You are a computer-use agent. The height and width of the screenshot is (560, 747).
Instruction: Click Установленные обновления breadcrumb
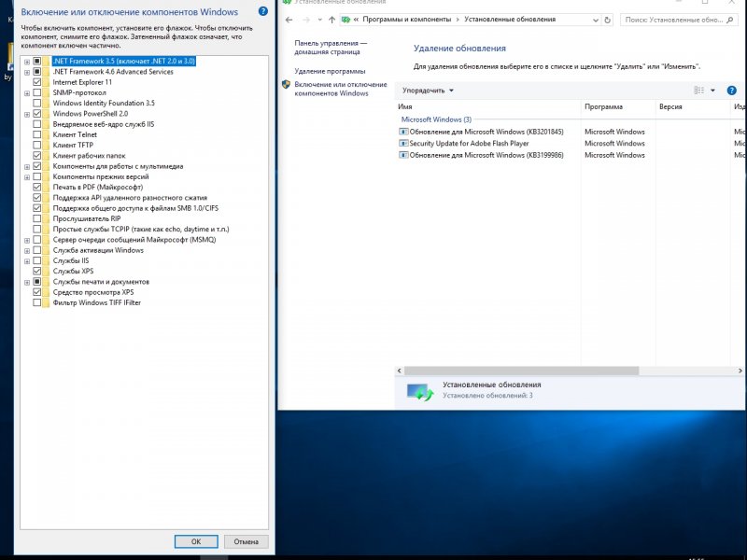[510, 20]
